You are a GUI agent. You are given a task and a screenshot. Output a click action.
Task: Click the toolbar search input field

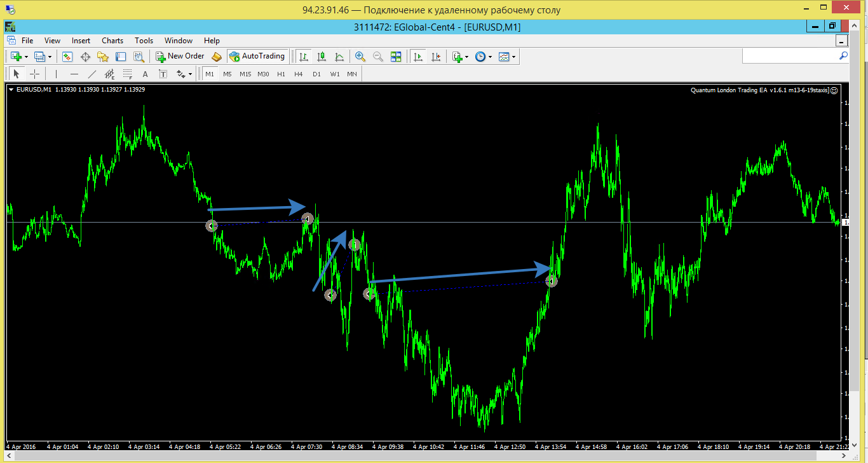(796, 56)
